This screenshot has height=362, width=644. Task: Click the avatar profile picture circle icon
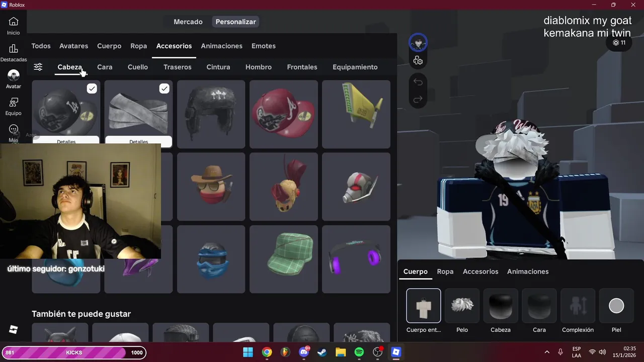click(x=418, y=43)
